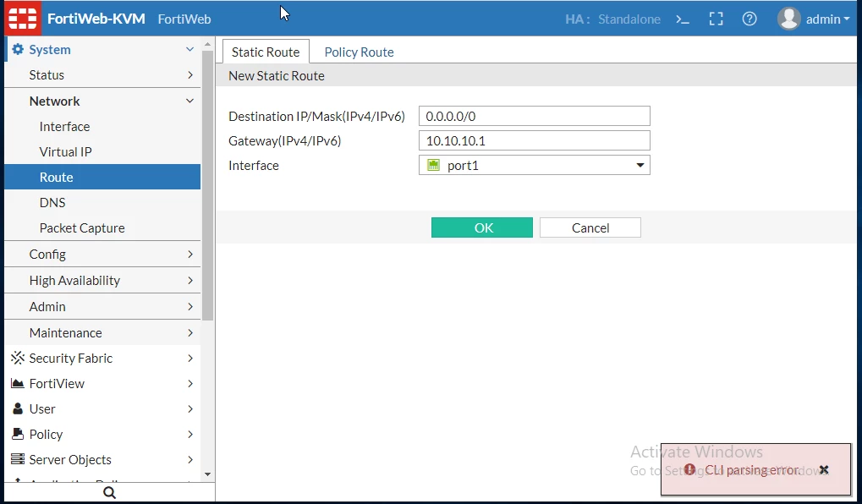Click the Security Fabric icon
Image resolution: width=862 pixels, height=504 pixels.
(x=18, y=358)
